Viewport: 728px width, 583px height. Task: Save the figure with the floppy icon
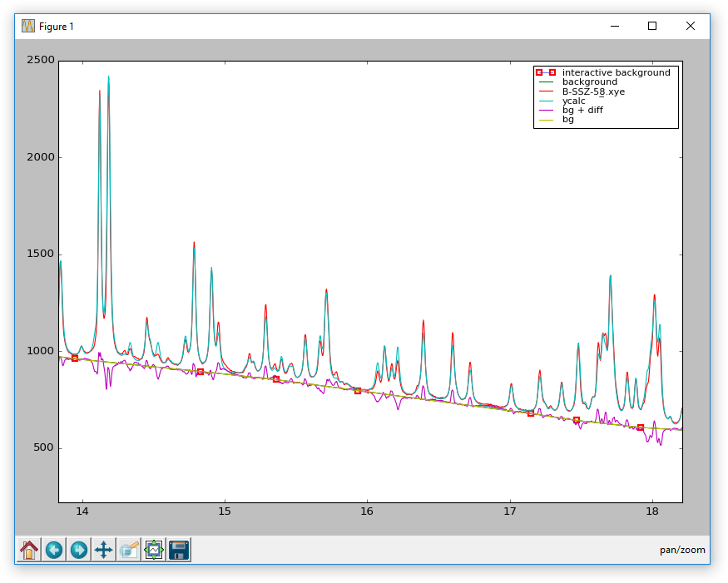179,550
